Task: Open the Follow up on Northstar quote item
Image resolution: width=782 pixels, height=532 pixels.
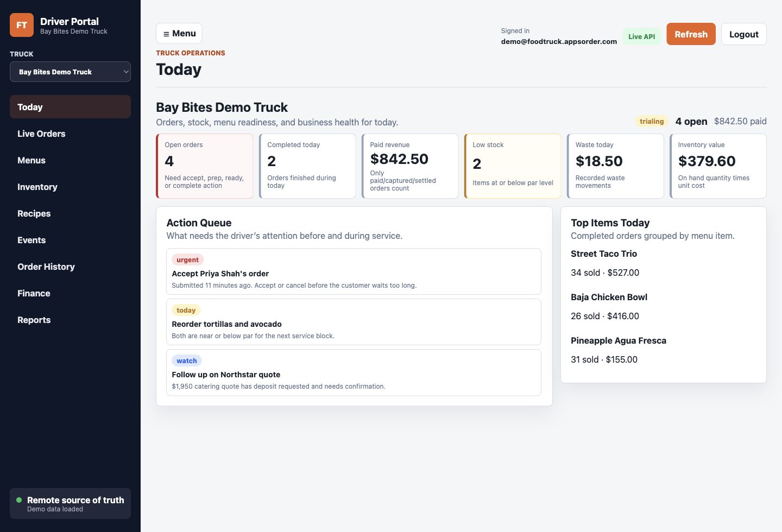Action: (354, 372)
